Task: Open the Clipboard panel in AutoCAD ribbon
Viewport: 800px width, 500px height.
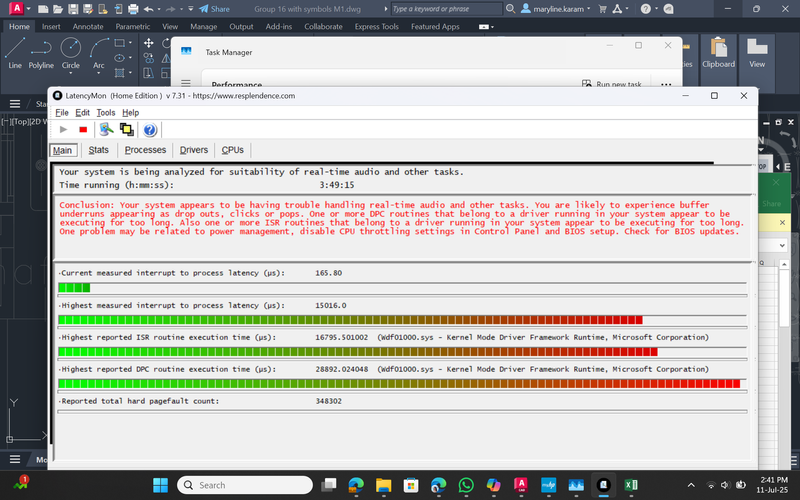Action: click(718, 52)
